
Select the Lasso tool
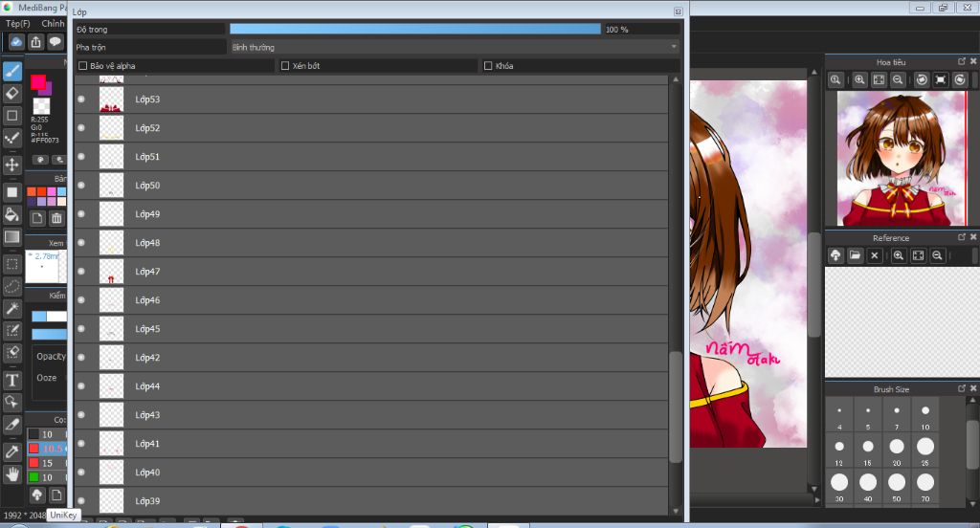tap(11, 287)
